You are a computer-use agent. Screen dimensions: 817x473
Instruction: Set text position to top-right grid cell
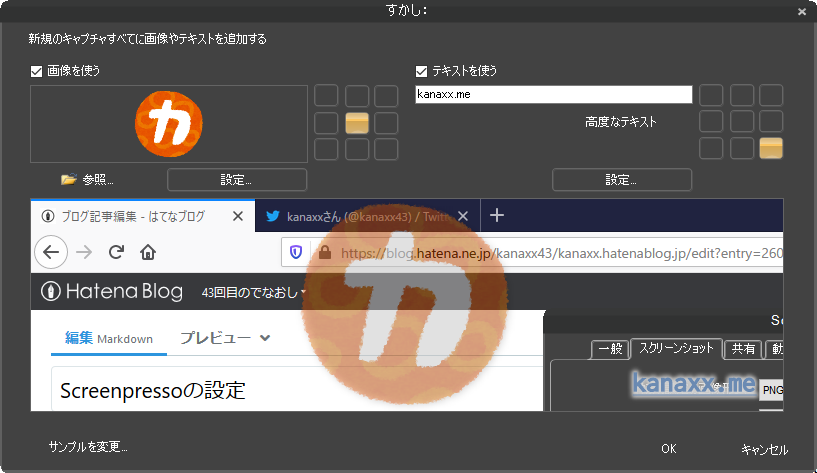pos(771,95)
